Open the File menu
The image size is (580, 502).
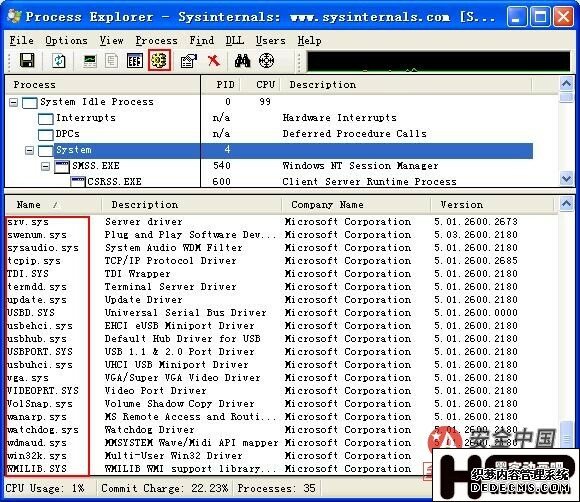coord(21,40)
